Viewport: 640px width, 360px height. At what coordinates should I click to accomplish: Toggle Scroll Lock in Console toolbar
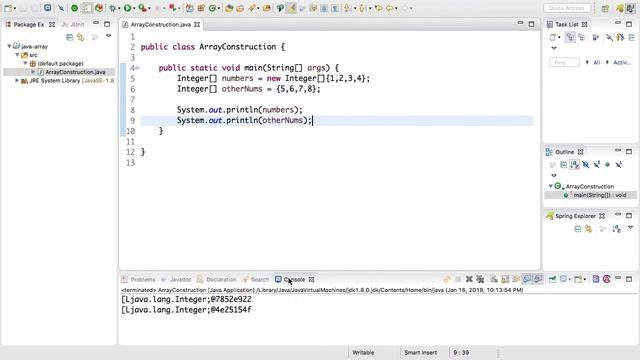tap(505, 279)
